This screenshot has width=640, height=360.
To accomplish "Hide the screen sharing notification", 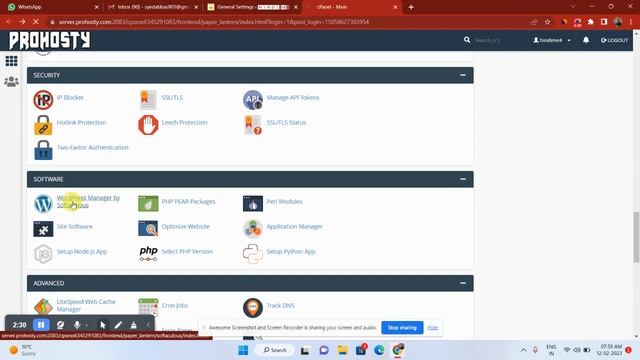I will click(x=432, y=327).
